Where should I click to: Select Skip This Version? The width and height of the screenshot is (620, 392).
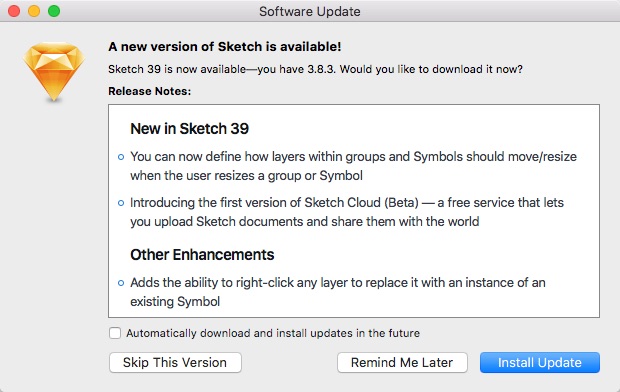tap(175, 362)
